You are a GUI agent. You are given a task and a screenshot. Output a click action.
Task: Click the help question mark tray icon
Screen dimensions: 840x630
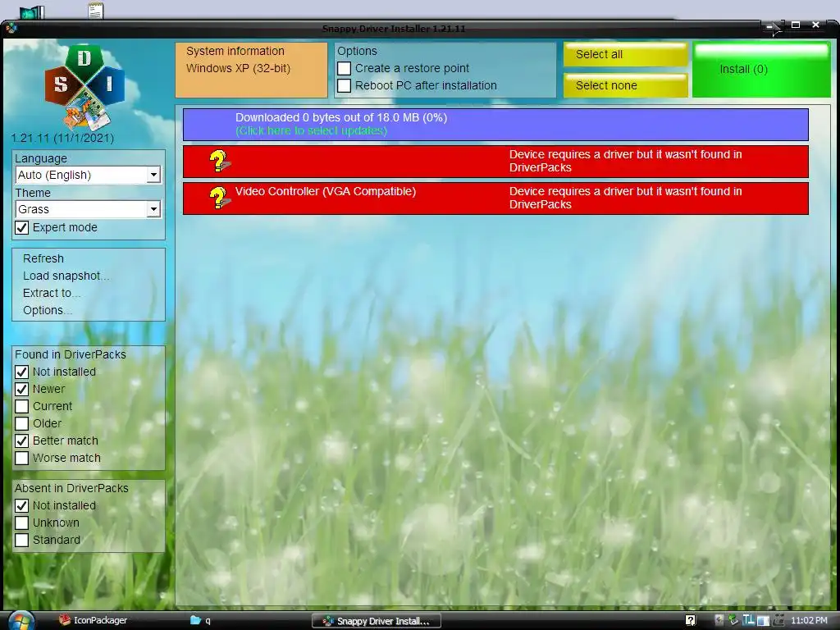tap(691, 620)
